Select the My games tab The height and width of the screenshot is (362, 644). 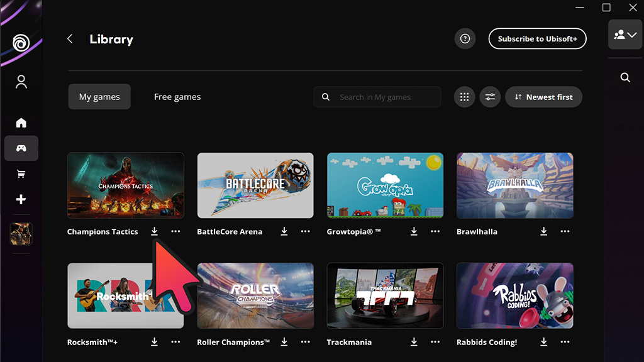(x=99, y=97)
